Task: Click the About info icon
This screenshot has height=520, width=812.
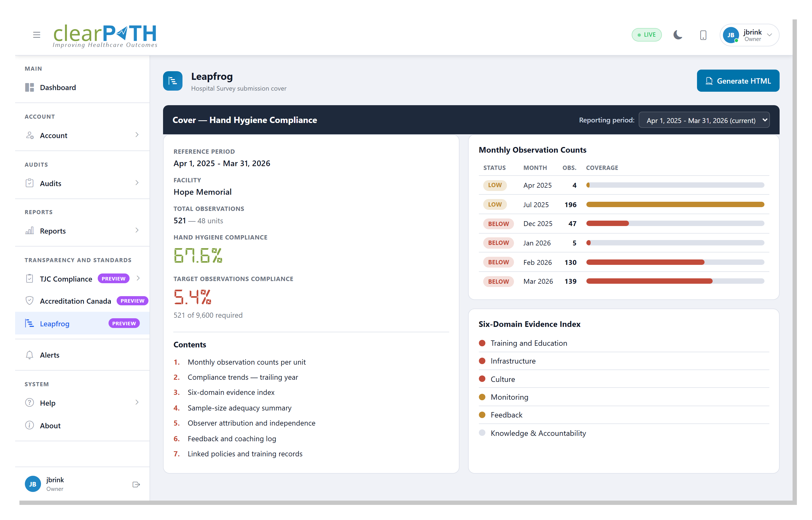Action: click(x=29, y=425)
